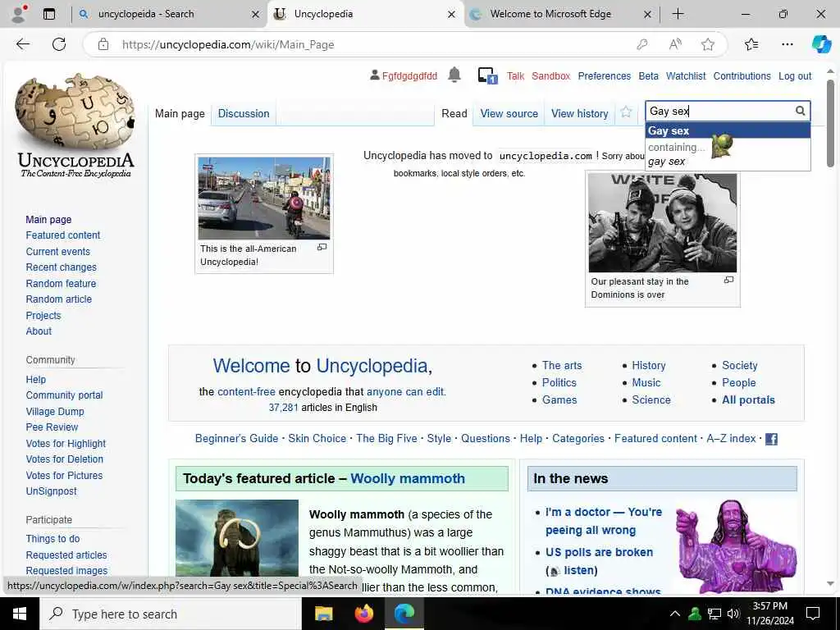840x630 pixels.
Task: Enlarge the all-American Uncyclopedia image icon
Action: pyautogui.click(x=322, y=248)
